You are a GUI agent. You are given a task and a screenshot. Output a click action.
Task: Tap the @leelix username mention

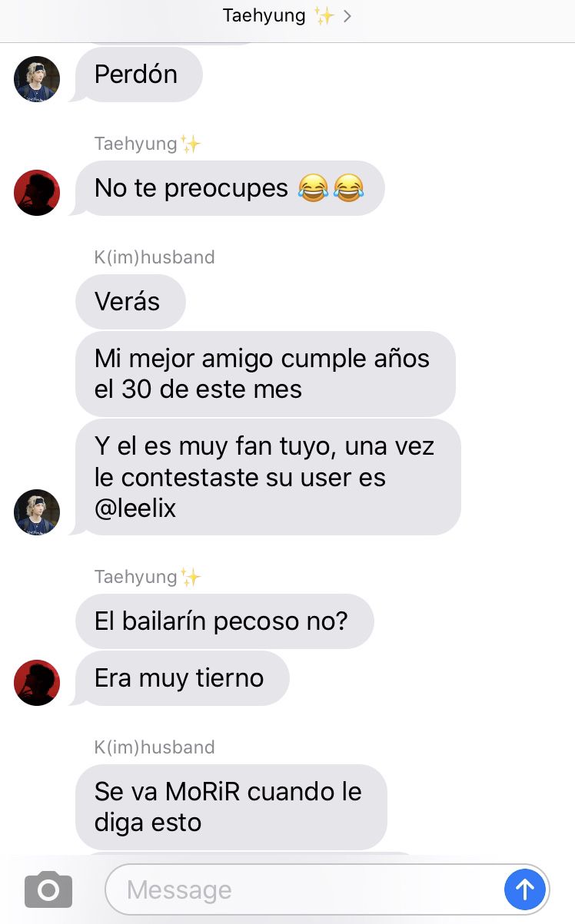click(135, 508)
